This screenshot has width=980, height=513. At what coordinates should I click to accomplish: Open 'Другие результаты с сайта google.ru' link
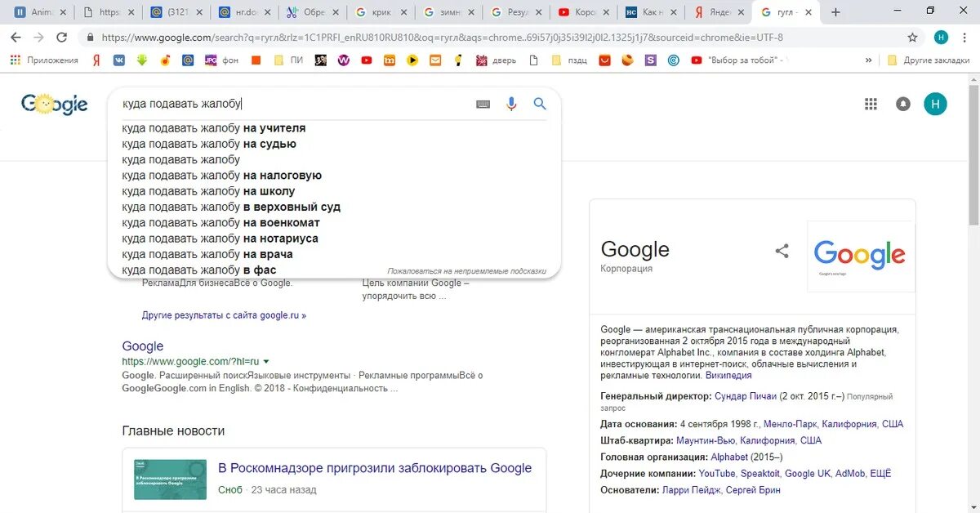click(224, 315)
